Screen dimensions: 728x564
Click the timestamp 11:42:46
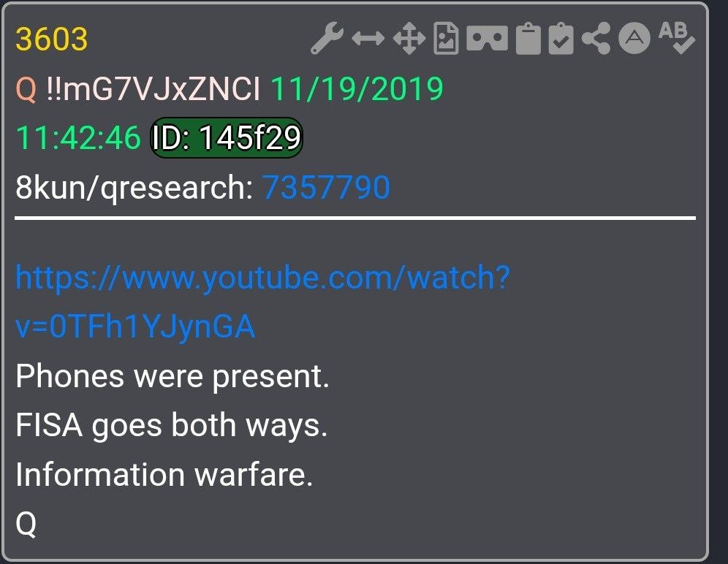tap(78, 138)
